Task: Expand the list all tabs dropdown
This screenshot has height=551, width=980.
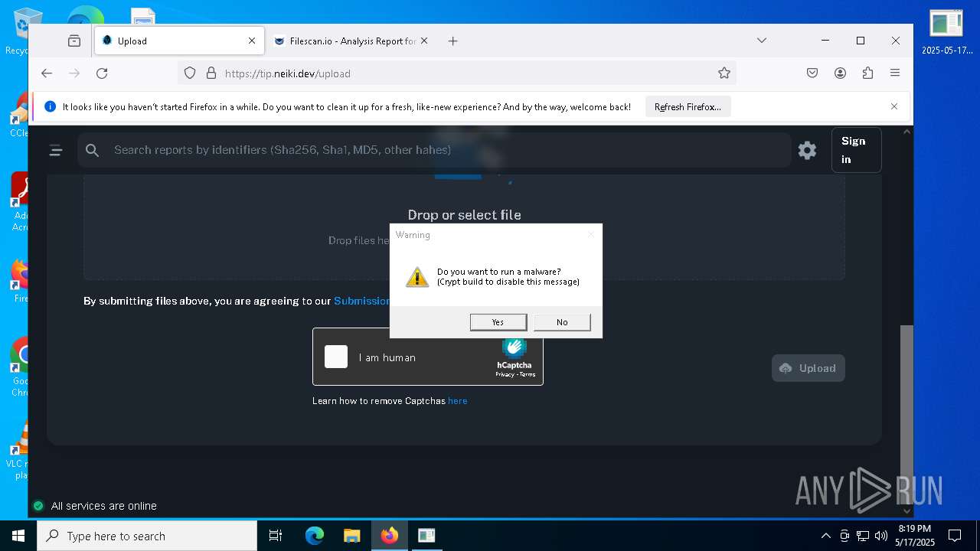Action: tap(761, 41)
